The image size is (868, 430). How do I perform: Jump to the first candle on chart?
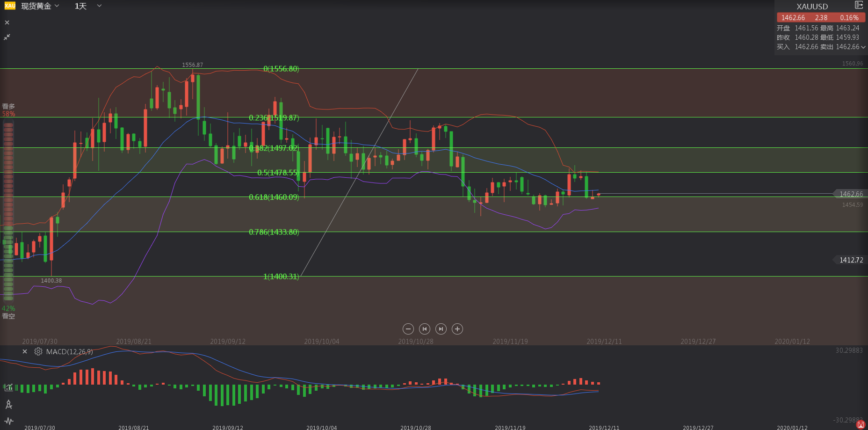click(425, 329)
